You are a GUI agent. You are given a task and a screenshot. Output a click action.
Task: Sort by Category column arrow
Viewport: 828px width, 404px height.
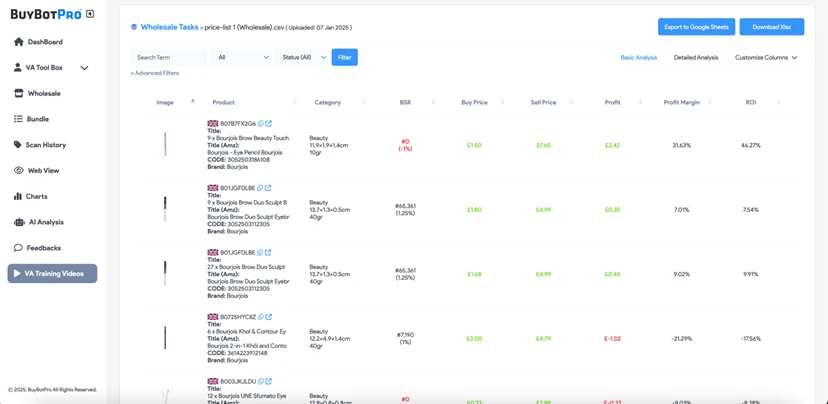pos(364,102)
